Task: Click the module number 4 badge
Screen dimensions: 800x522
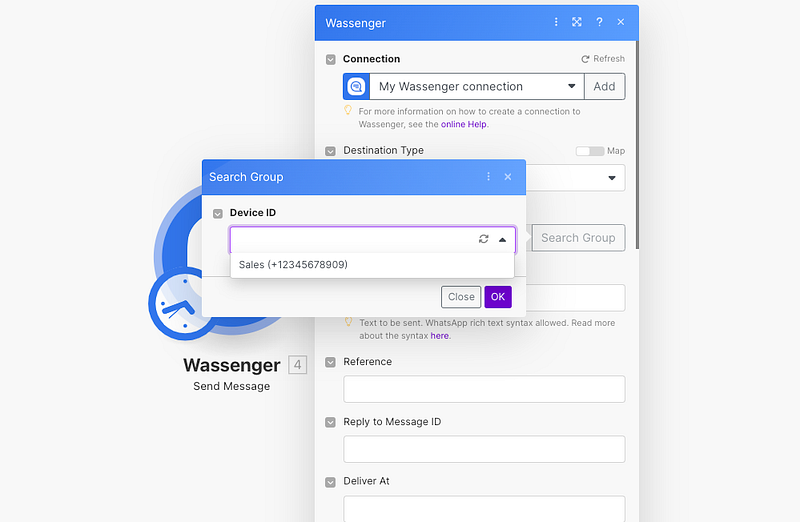Action: tap(297, 365)
